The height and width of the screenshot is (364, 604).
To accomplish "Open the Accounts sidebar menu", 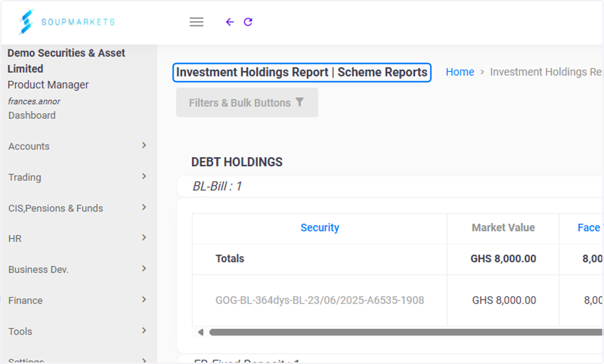I will [78, 146].
